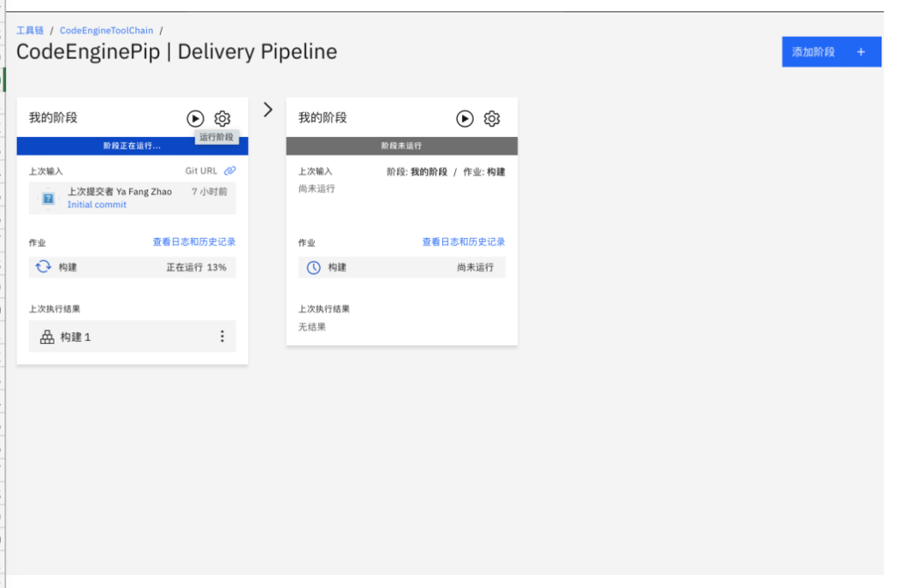Click the 添加阶段 button
900x588 pixels.
point(831,52)
